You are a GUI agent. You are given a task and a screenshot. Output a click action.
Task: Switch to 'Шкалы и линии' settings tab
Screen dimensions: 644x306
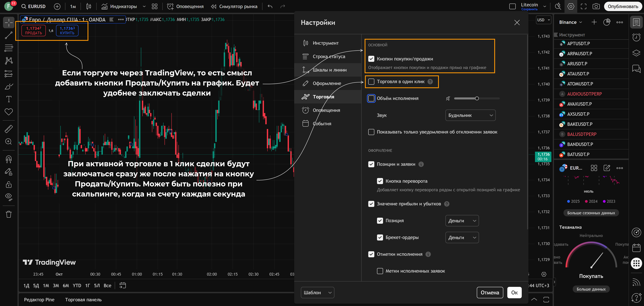pos(330,70)
